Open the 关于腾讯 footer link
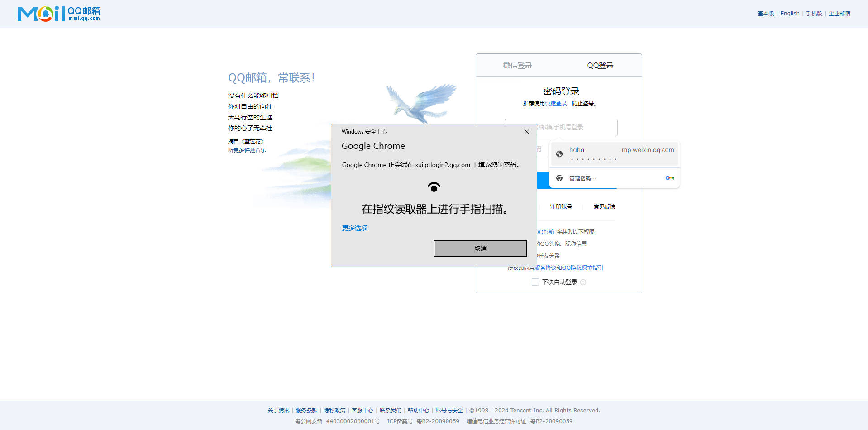Image resolution: width=868 pixels, height=430 pixels. click(278, 411)
